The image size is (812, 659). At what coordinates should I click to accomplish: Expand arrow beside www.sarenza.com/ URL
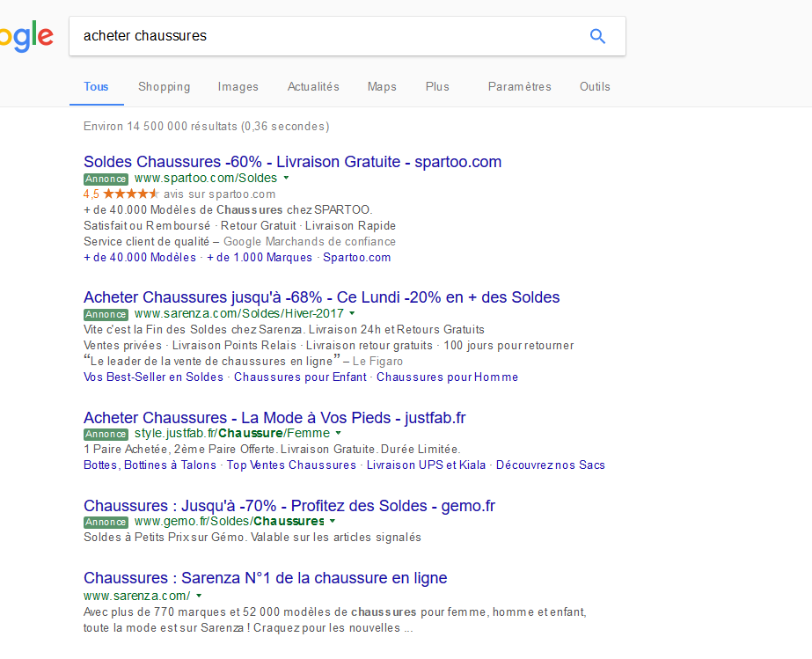(199, 597)
